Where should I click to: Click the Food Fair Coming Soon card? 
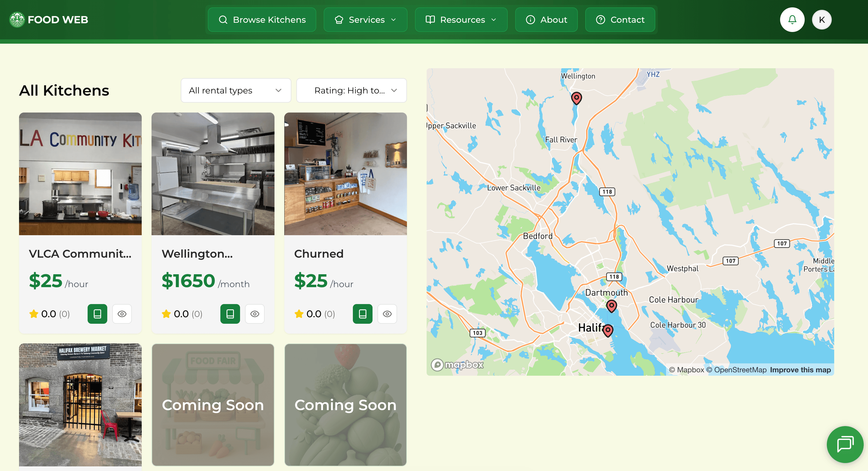coord(213,405)
